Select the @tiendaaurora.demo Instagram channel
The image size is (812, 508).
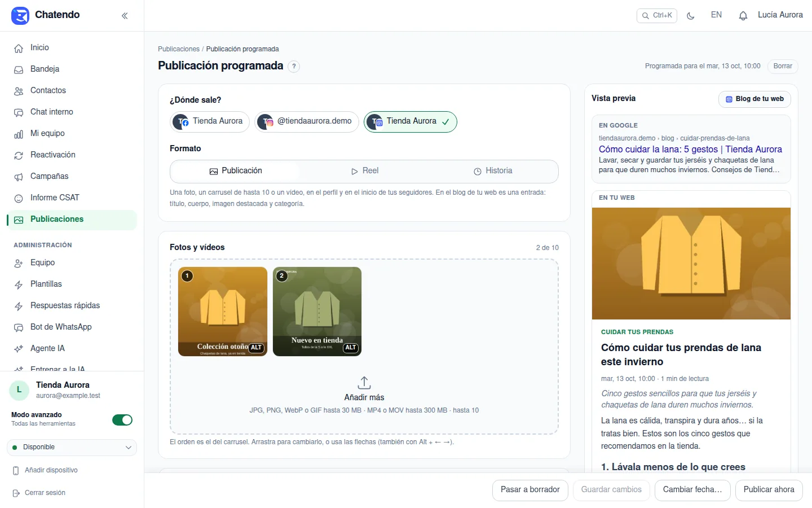[307, 122]
